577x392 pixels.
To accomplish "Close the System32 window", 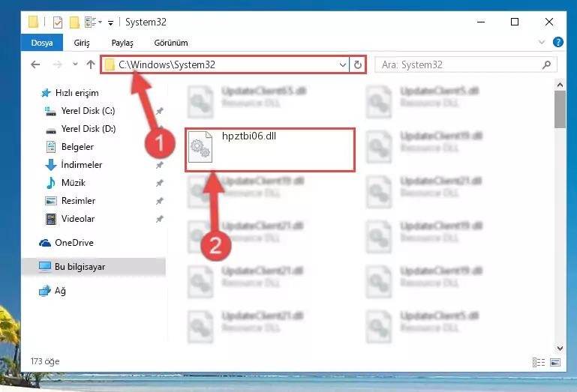I will tap(548, 22).
